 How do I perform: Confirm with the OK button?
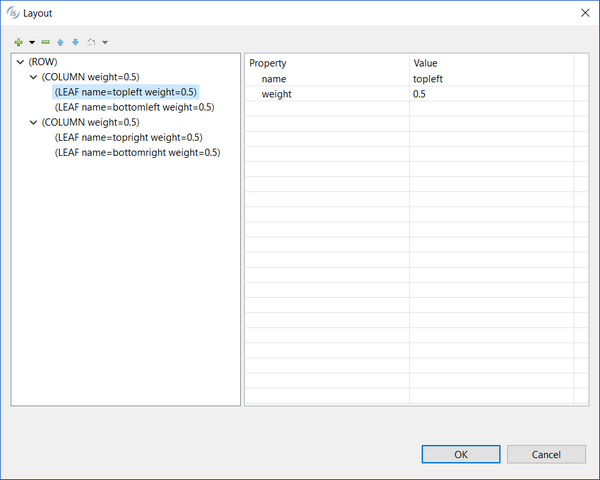click(461, 454)
